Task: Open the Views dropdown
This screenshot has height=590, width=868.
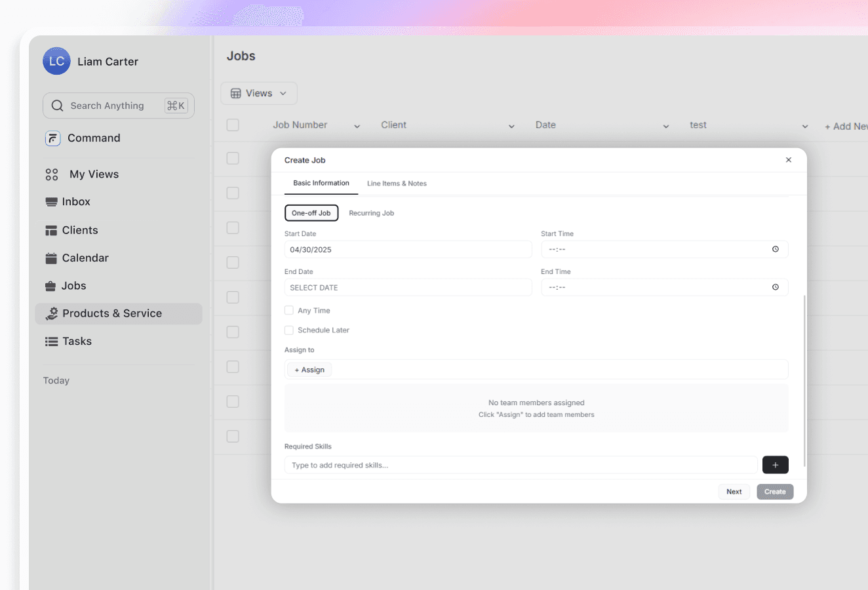Action: 258,93
